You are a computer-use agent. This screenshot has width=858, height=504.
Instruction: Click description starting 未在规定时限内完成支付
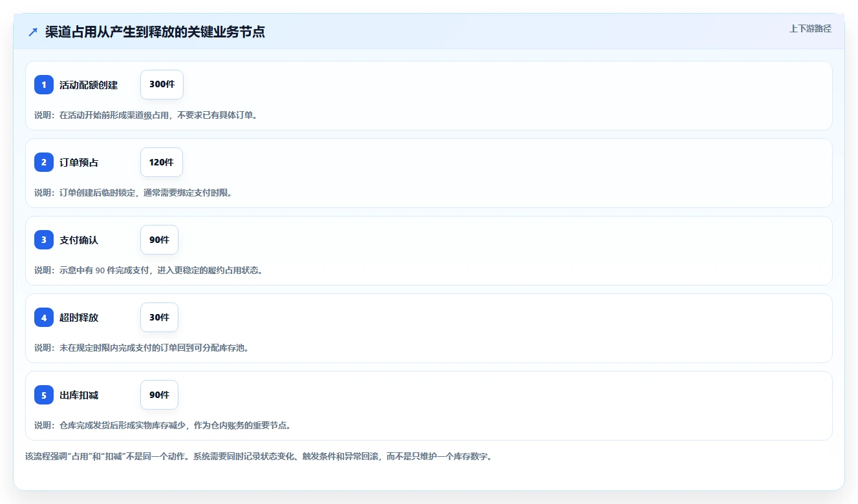(x=142, y=348)
